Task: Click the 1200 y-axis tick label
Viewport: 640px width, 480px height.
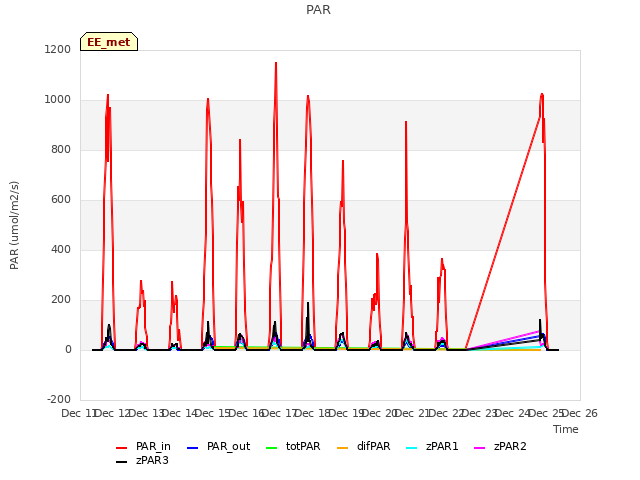Action: coord(58,50)
